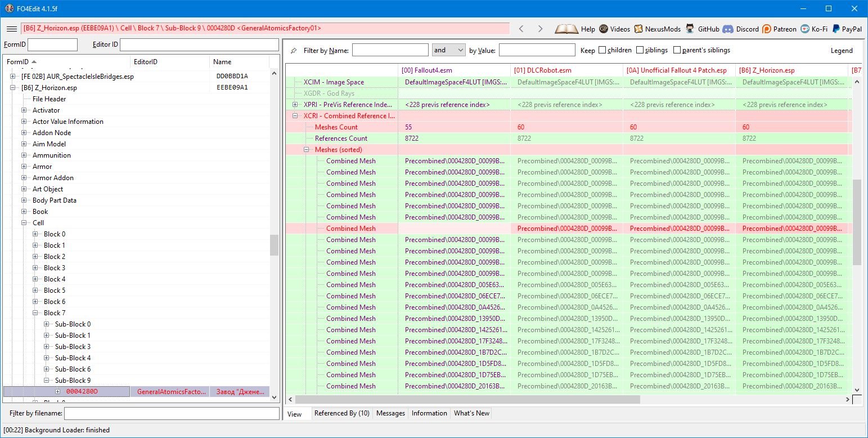Open the Messages tab

[390, 413]
